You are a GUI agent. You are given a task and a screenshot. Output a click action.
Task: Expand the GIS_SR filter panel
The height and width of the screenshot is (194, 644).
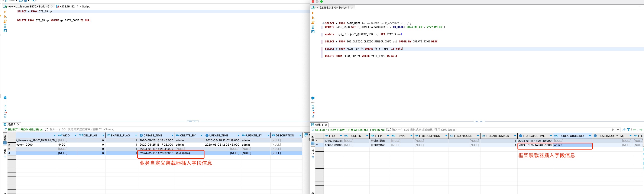[47, 129]
